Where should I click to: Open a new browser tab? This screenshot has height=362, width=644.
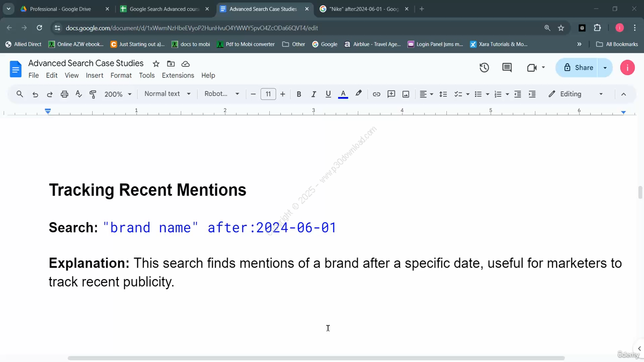(x=422, y=9)
